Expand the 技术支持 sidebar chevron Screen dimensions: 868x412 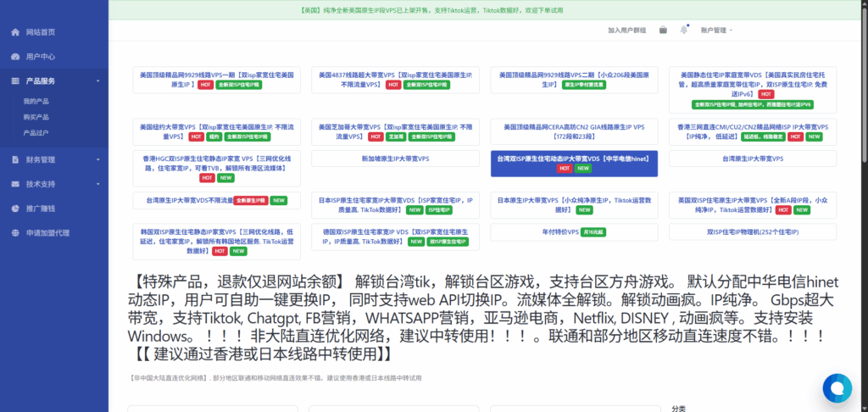[x=98, y=184]
